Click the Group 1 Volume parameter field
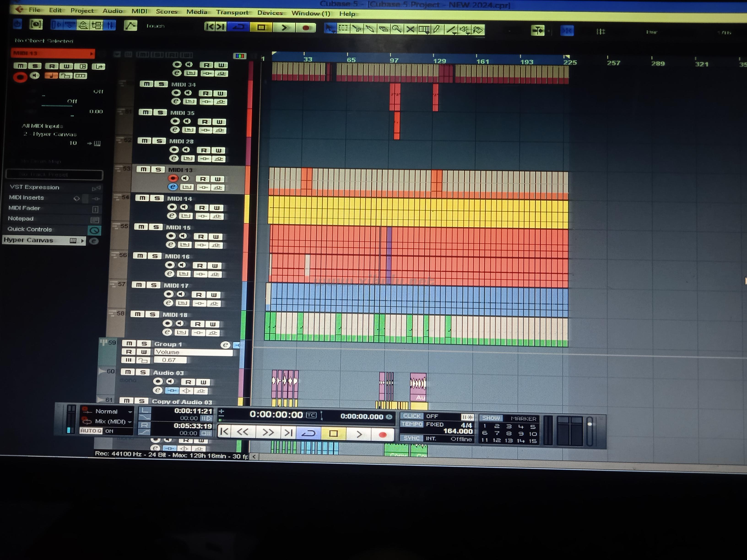This screenshot has height=560, width=747. click(193, 352)
